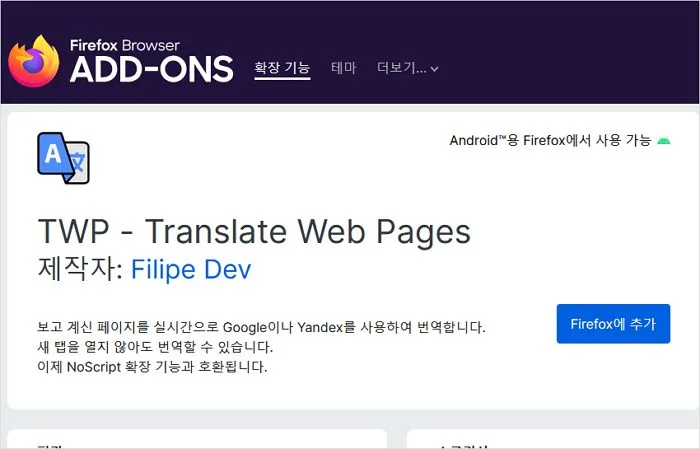Click the NoScript compatibility description line

(x=152, y=367)
